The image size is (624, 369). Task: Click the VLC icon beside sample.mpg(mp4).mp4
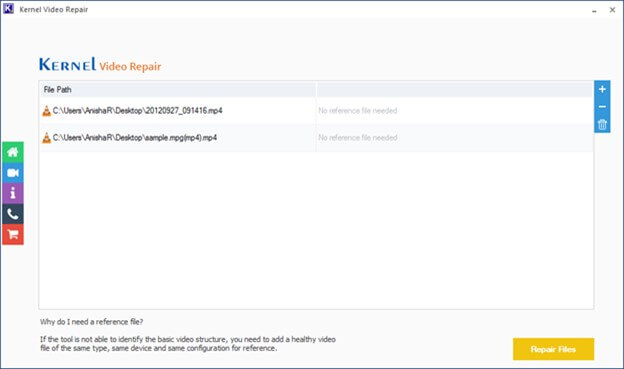[47, 138]
